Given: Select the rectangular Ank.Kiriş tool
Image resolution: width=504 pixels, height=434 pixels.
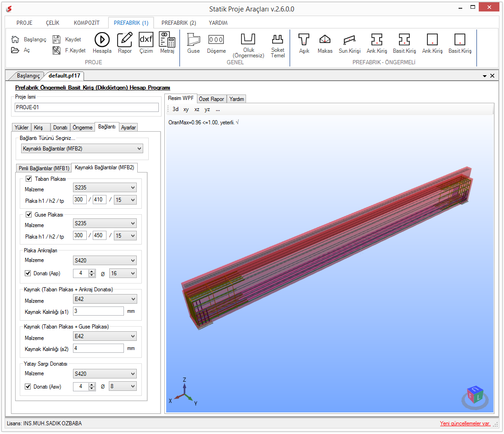Looking at the screenshot, I should [432, 39].
